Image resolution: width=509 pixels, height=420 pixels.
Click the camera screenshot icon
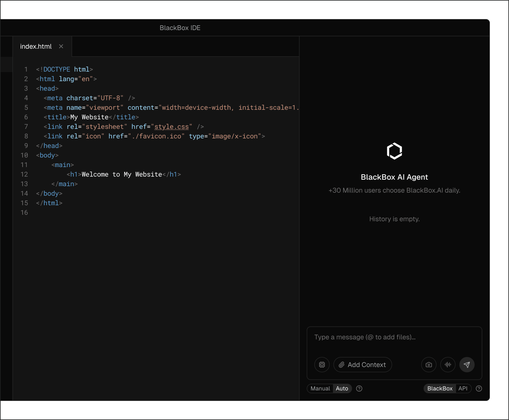429,365
